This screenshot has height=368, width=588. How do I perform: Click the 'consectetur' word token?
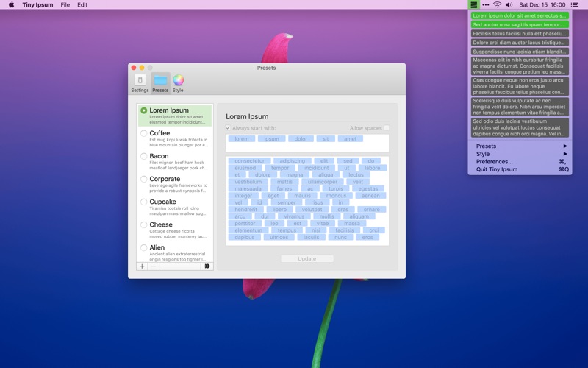point(249,161)
